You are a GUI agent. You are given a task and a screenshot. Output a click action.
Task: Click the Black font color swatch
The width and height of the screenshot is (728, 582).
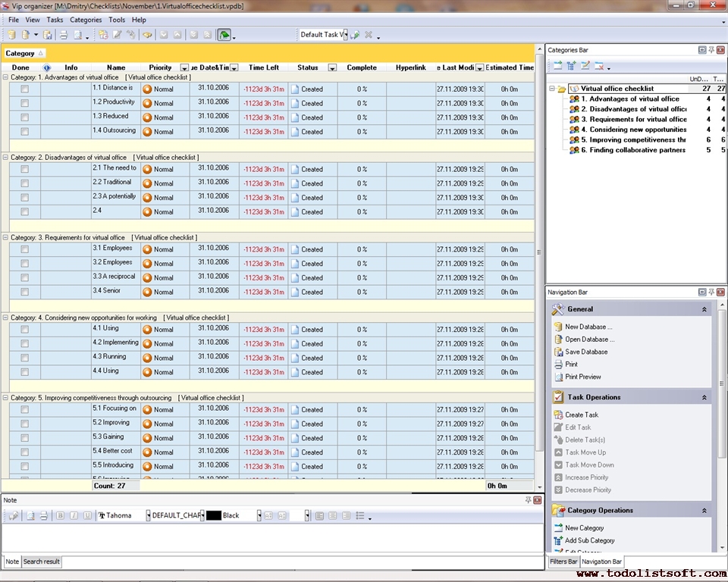tap(214, 516)
